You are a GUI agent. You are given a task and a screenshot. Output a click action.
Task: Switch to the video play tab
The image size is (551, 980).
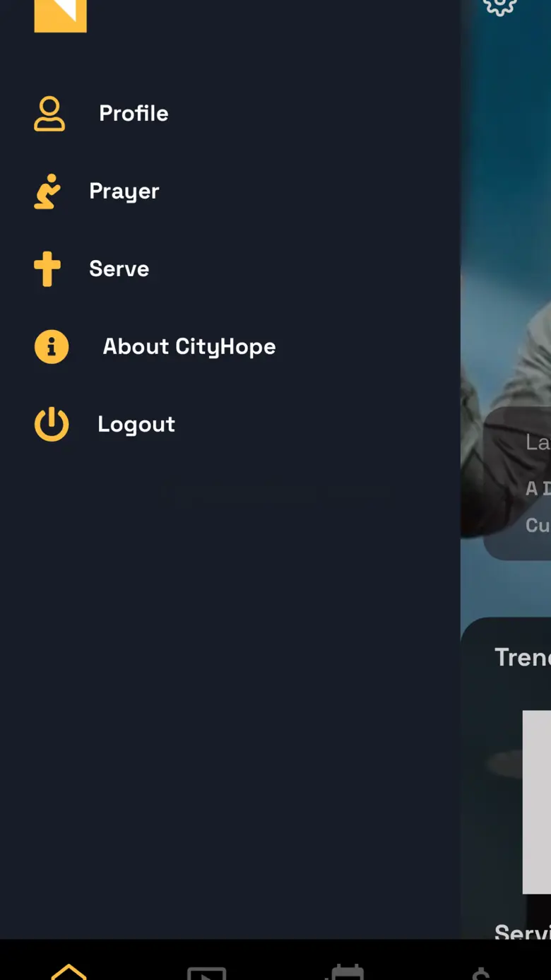[206, 972]
